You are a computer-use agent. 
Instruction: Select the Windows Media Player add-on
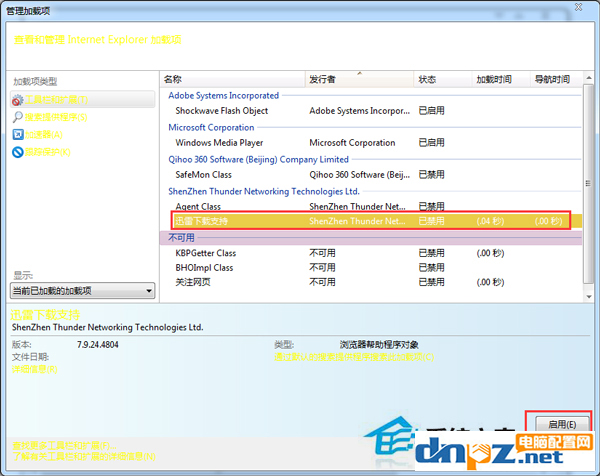click(219, 143)
